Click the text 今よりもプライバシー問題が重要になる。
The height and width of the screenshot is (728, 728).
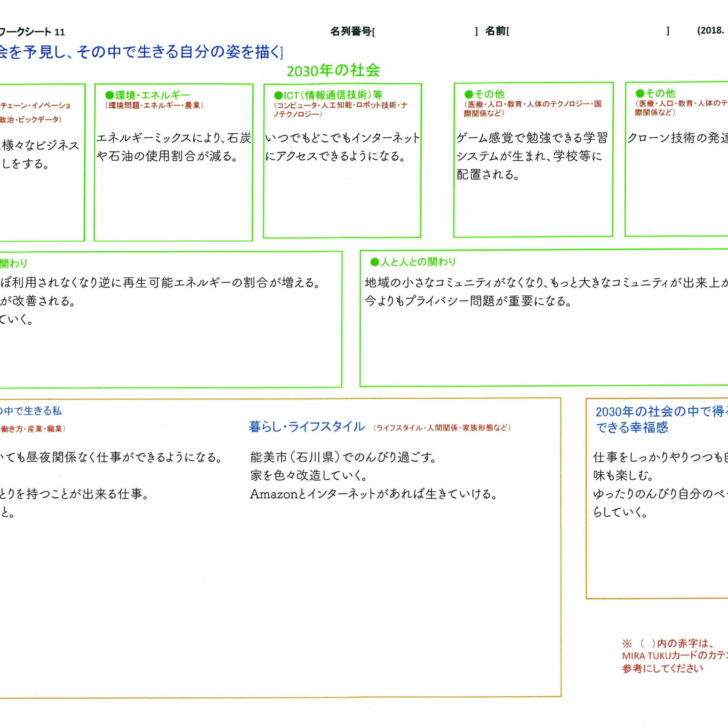469,301
